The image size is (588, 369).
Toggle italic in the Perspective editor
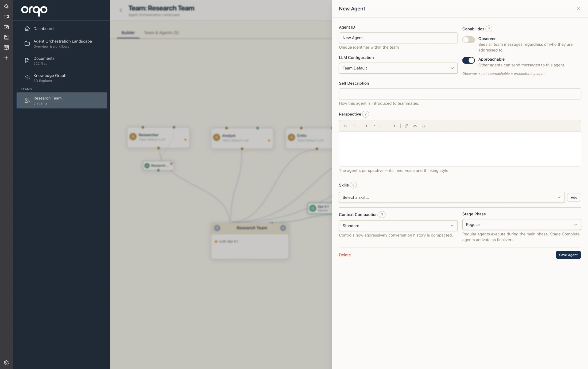[354, 126]
